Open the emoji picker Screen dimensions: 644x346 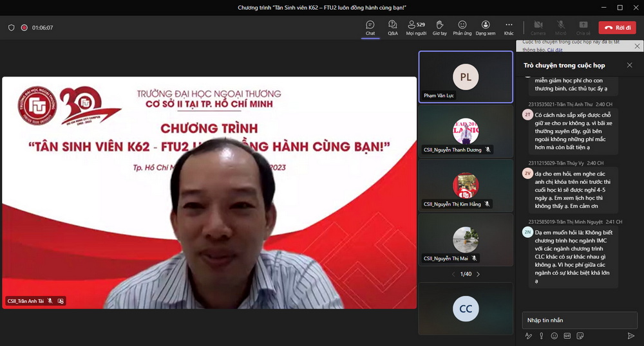(x=554, y=336)
